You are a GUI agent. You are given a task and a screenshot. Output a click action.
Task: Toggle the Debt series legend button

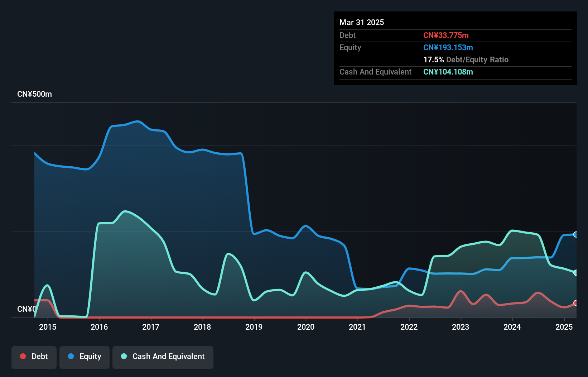tap(34, 357)
